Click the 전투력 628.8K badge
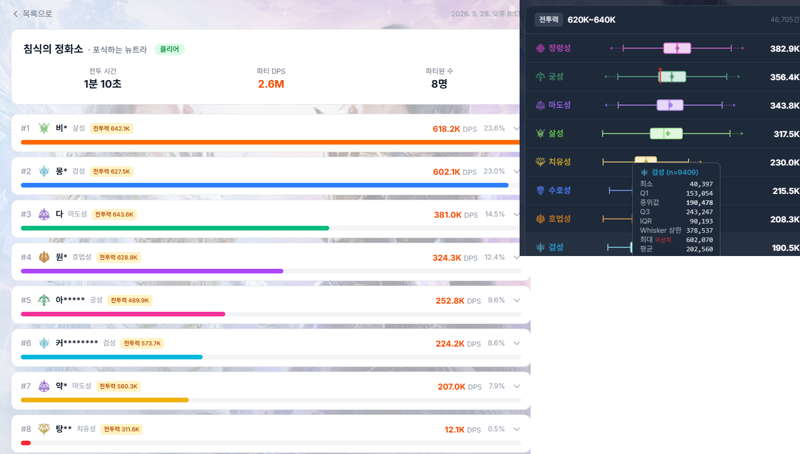Image resolution: width=800 pixels, height=454 pixels. pyautogui.click(x=118, y=257)
